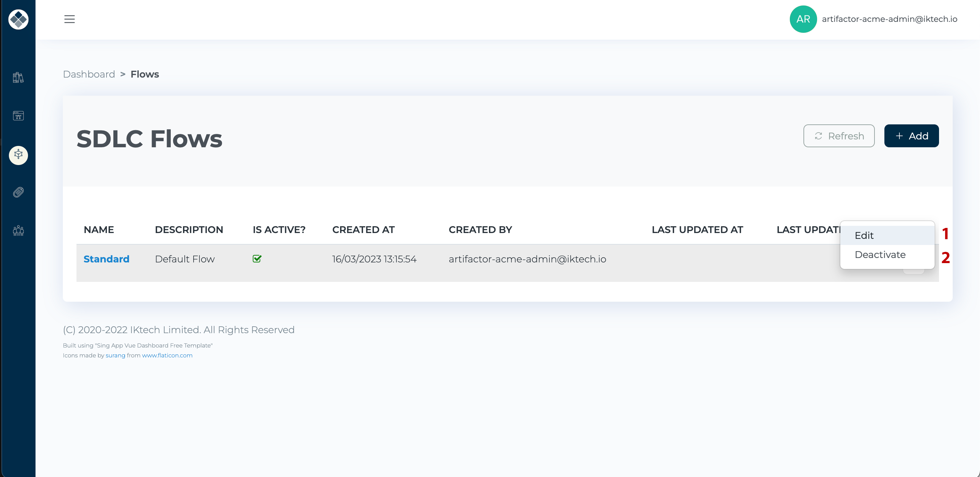Visit the surang credit link in the footer

point(115,355)
